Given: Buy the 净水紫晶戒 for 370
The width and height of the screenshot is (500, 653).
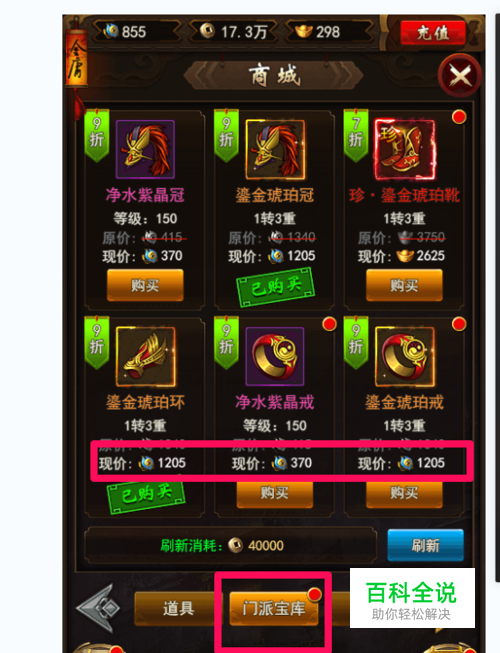Looking at the screenshot, I should point(275,494).
